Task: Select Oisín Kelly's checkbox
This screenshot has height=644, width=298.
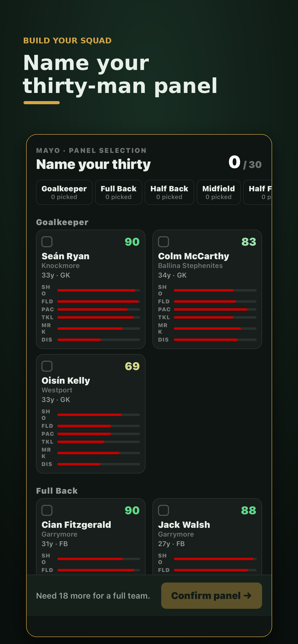Action: [47, 366]
